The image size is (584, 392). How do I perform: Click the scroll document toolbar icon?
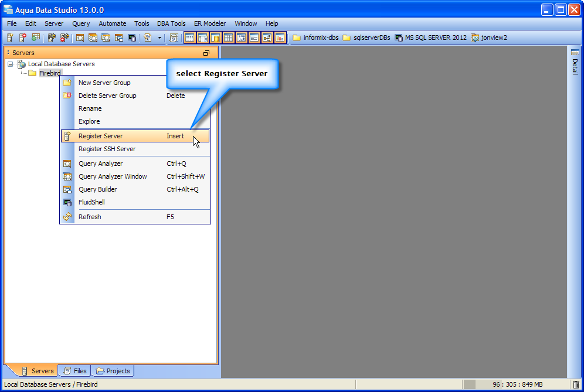click(x=174, y=38)
